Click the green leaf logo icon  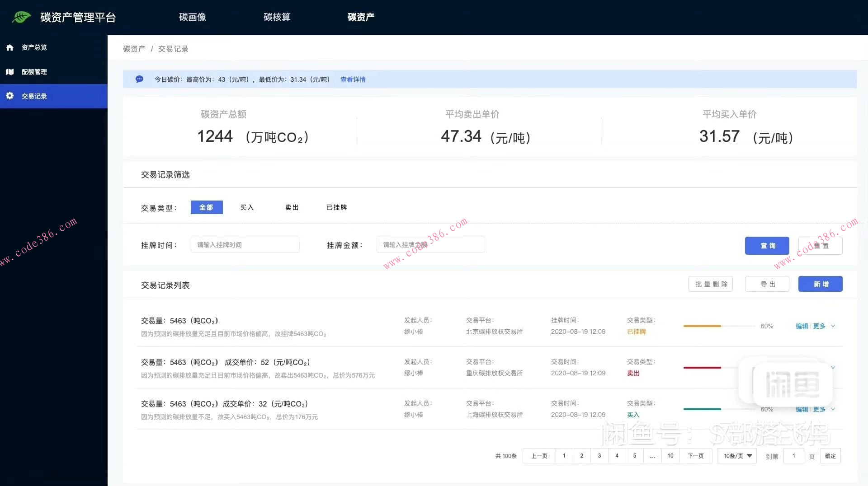[21, 17]
